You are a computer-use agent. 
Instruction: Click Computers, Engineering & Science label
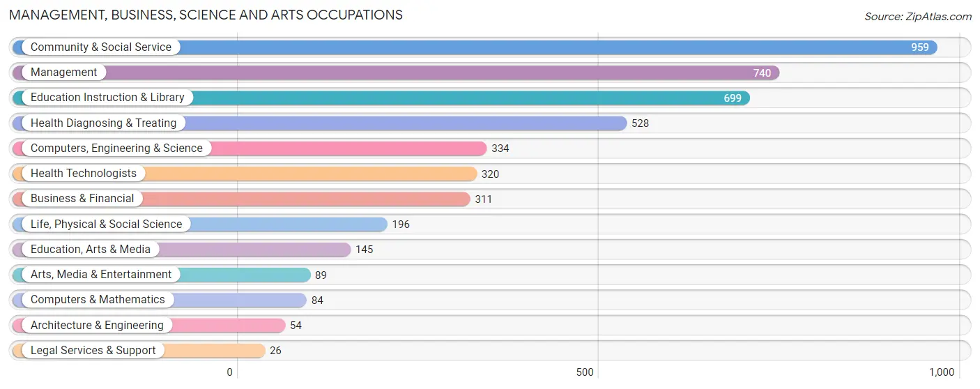pos(116,148)
